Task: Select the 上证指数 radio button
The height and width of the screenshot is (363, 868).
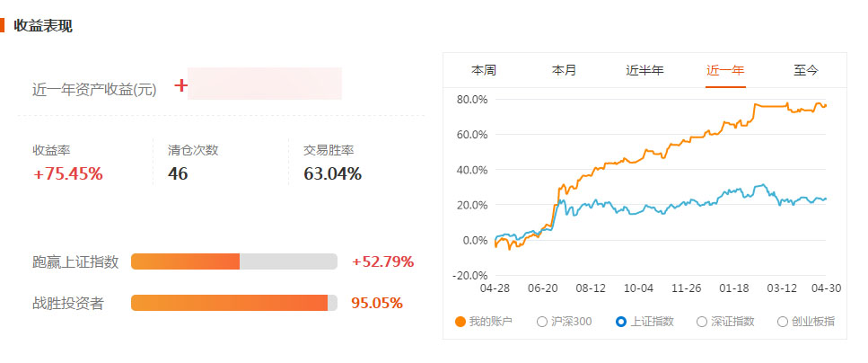Action: point(621,322)
